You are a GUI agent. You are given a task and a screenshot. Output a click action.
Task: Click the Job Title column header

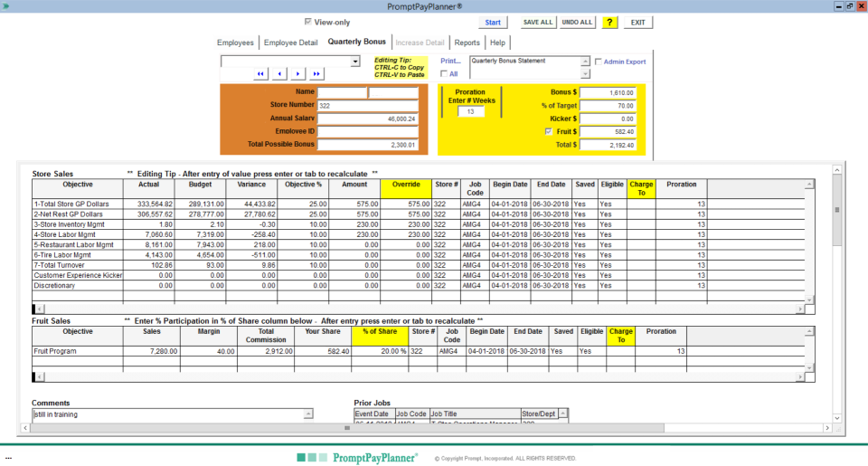pos(476,414)
